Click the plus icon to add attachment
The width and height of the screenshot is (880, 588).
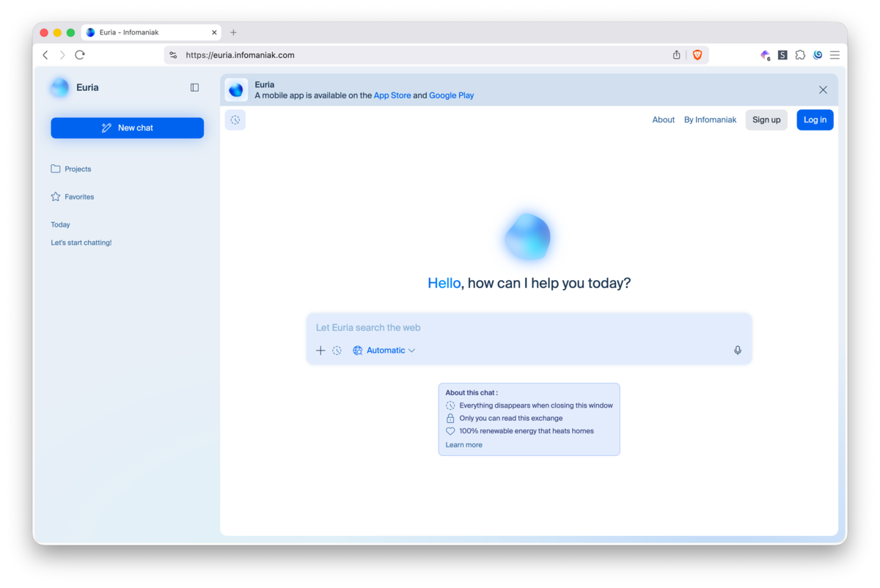pos(320,350)
